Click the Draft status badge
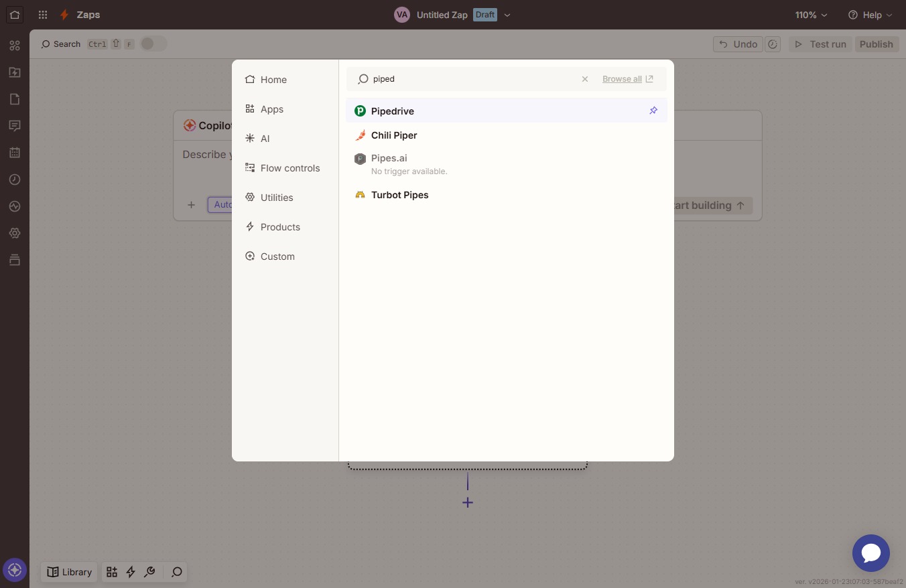 point(485,15)
